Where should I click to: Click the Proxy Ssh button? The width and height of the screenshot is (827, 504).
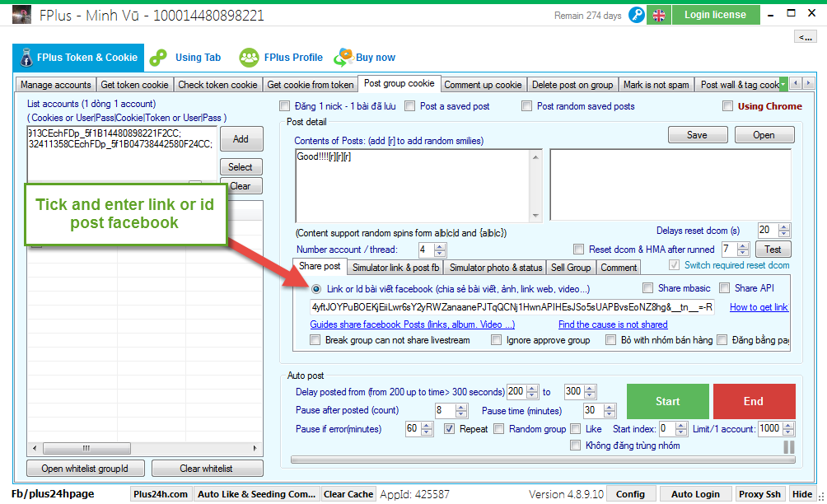(x=759, y=494)
